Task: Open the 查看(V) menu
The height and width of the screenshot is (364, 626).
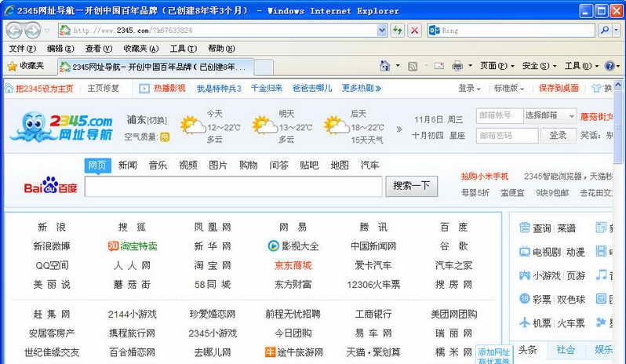Action: point(99,49)
